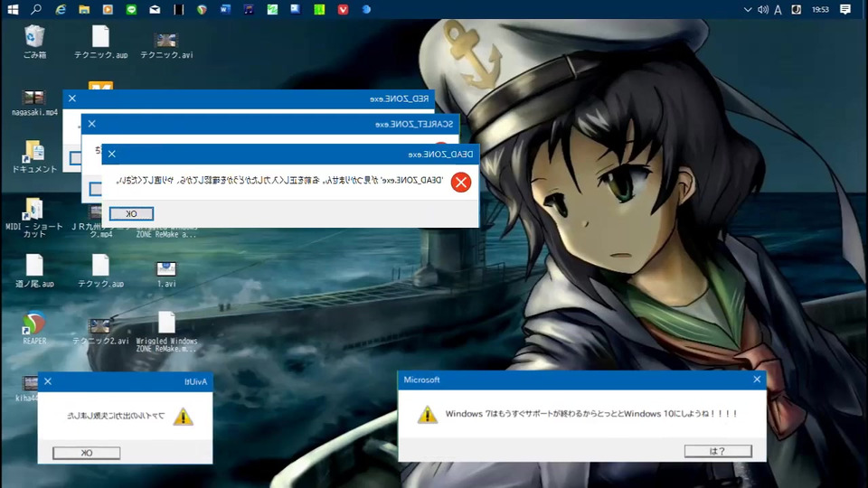Close the SCARLET_ZONE.exe dialog
Image resolution: width=868 pixels, height=488 pixels.
(x=92, y=124)
